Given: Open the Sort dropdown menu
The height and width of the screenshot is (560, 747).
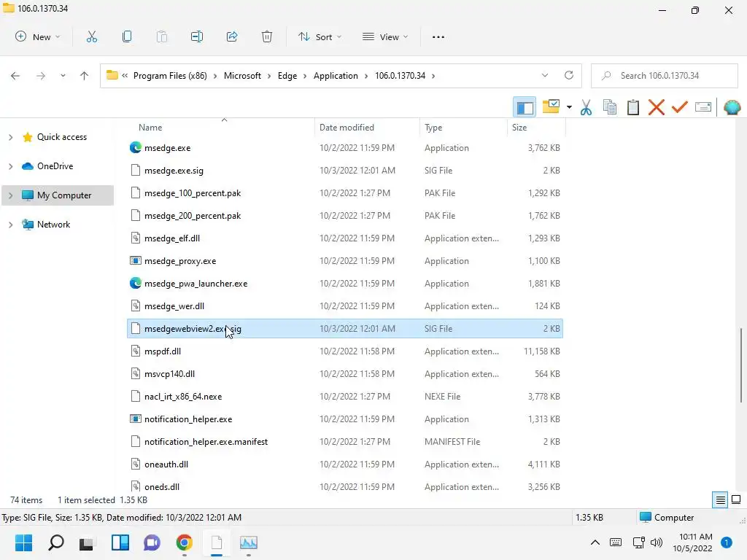Looking at the screenshot, I should pyautogui.click(x=320, y=36).
